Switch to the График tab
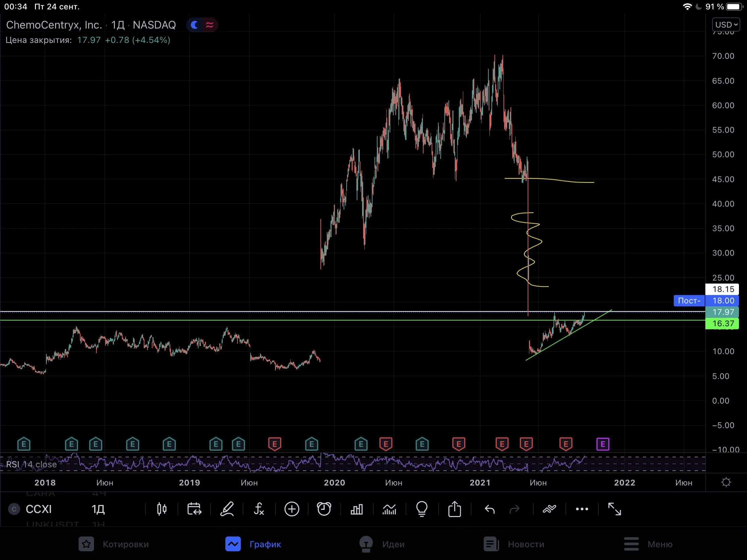This screenshot has height=560, width=747. [253, 544]
